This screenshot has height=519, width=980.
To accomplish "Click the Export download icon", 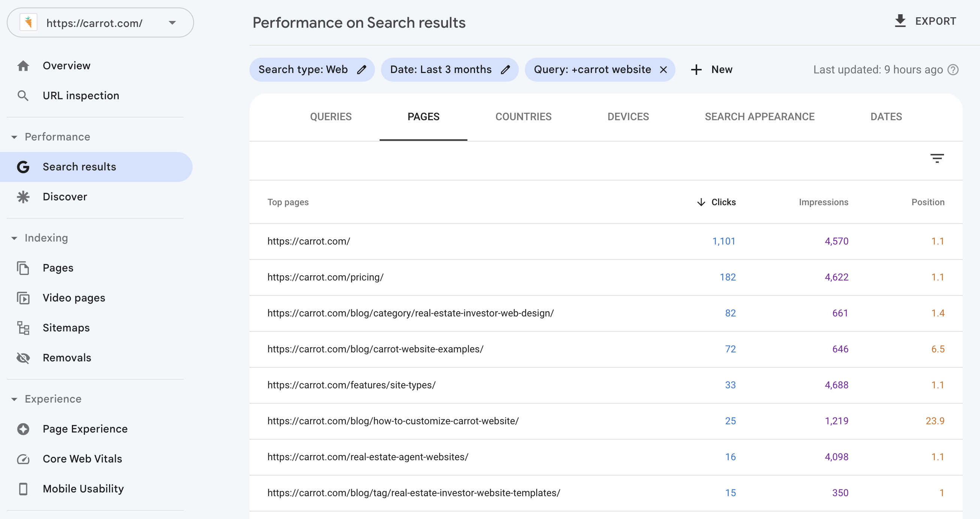I will point(900,21).
